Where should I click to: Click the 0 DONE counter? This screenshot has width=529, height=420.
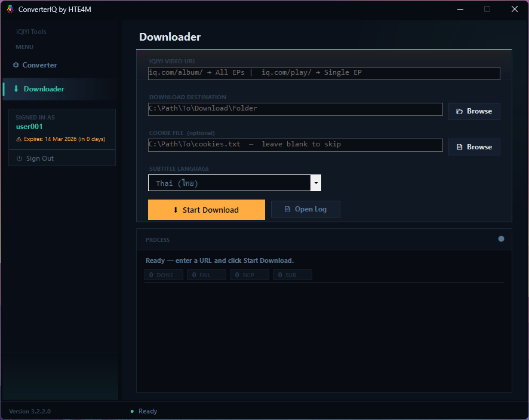tap(164, 275)
